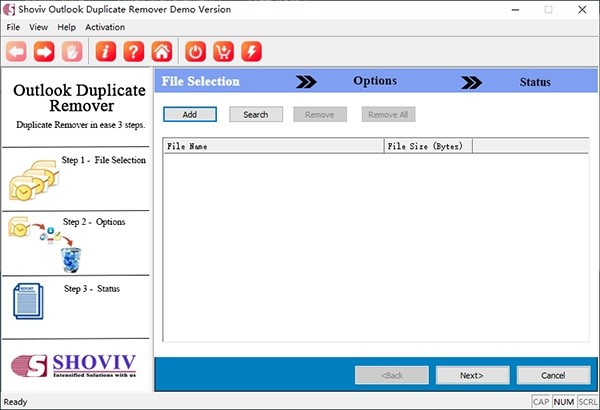Viewport: 600px width, 410px height.
Task: Click the Cancel button
Action: pyautogui.click(x=553, y=375)
